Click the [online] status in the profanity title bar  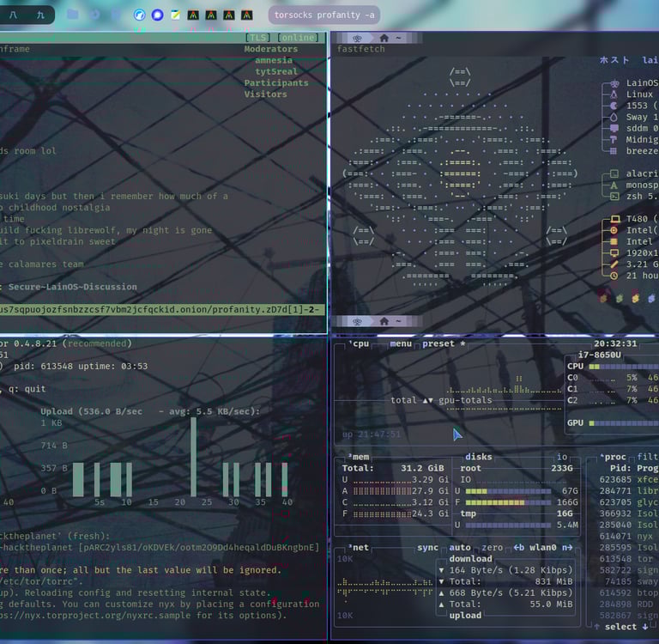tap(298, 38)
